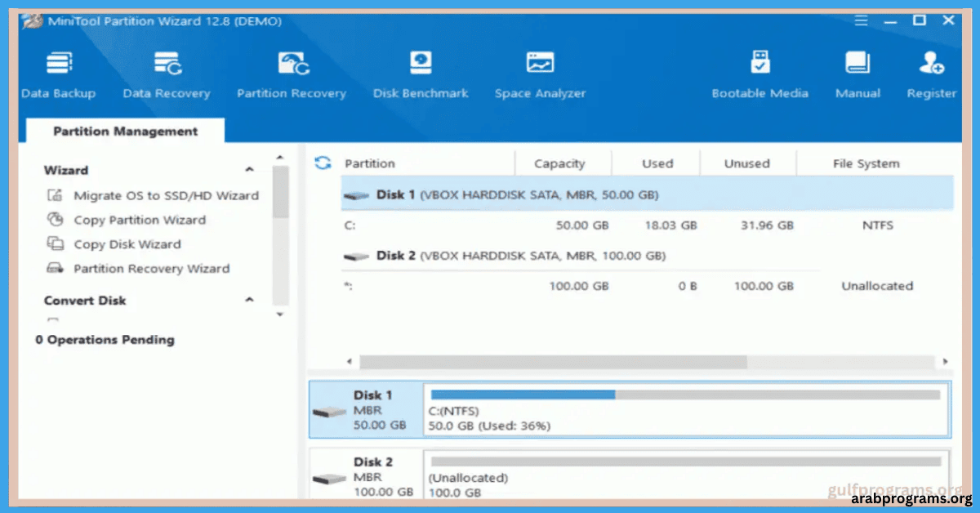Click the partition list horizontal scrollbar thumb
980x513 pixels.
pyautogui.click(x=553, y=362)
